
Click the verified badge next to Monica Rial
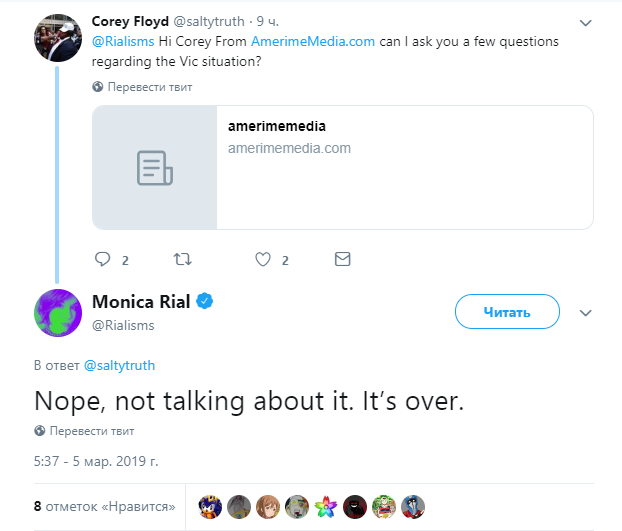tap(205, 301)
